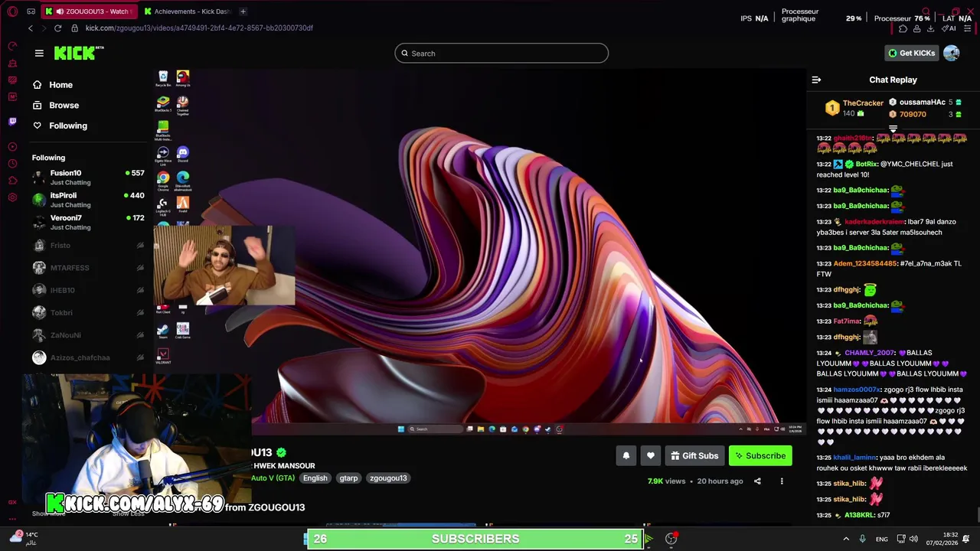Open IHEB10 offline channel
The image size is (980, 551).
(x=88, y=290)
